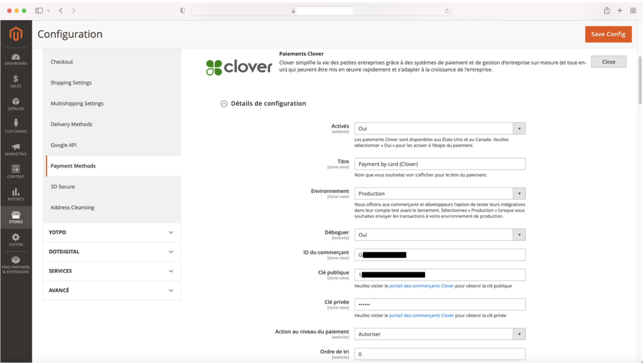This screenshot has height=363, width=644.
Task: Click the Paiements Clover heading text
Action: point(301,54)
